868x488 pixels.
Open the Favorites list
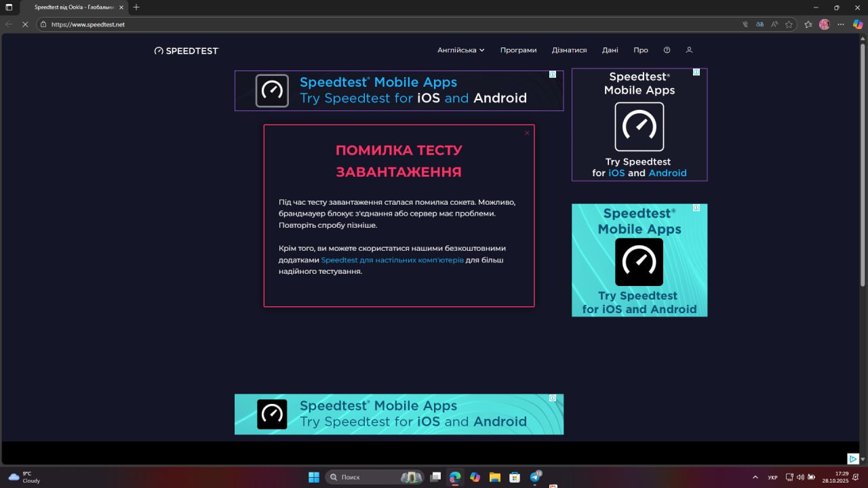tap(808, 24)
